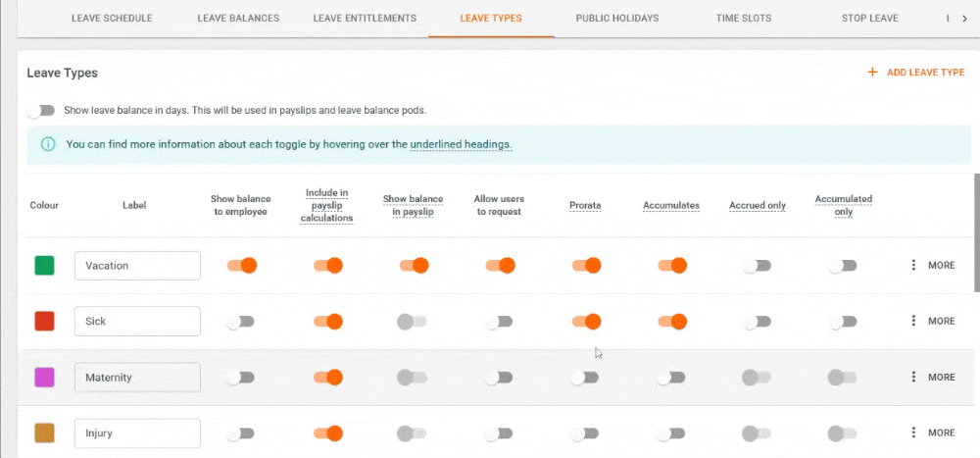This screenshot has height=458, width=980.
Task: Change the green Vacation colour swatch
Action: (44, 266)
